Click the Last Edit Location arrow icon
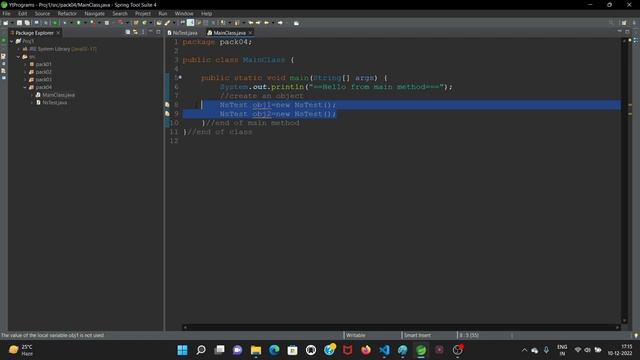This screenshot has width=640, height=360. coord(251,23)
